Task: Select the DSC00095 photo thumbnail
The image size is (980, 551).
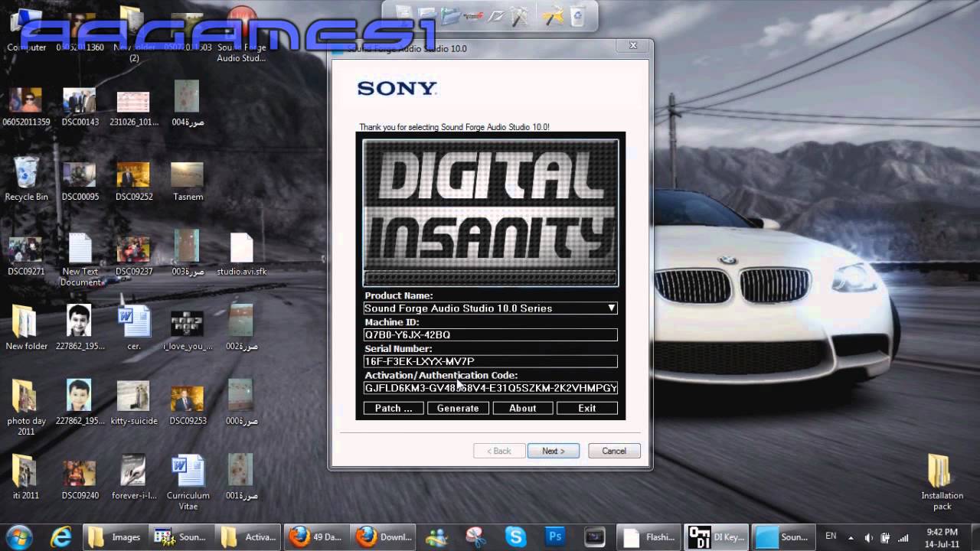Action: pos(80,181)
